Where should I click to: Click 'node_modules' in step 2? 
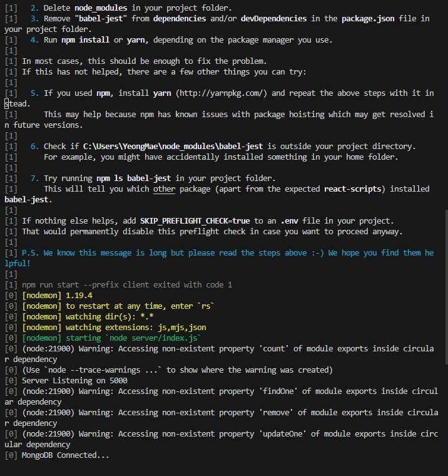click(x=101, y=8)
